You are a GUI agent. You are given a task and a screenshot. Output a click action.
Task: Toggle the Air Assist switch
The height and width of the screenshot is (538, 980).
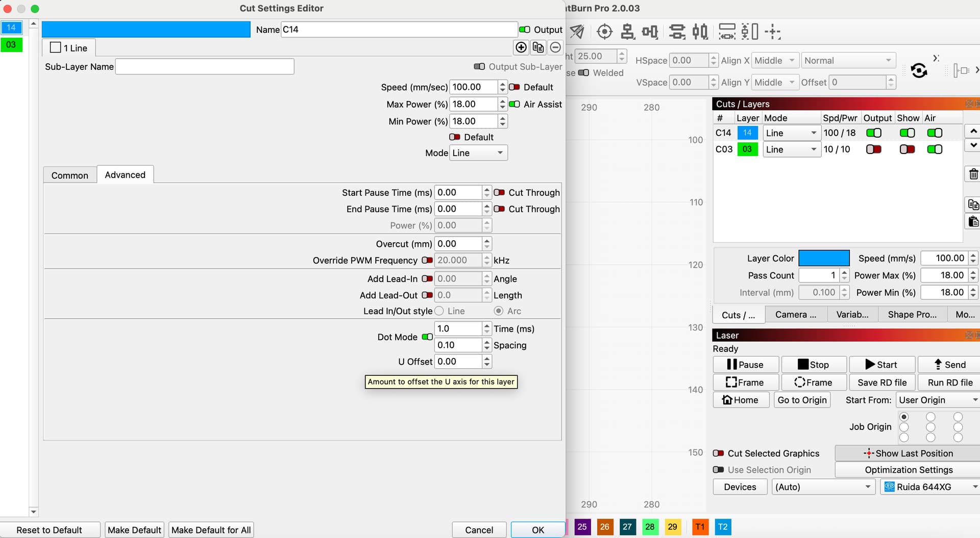514,104
